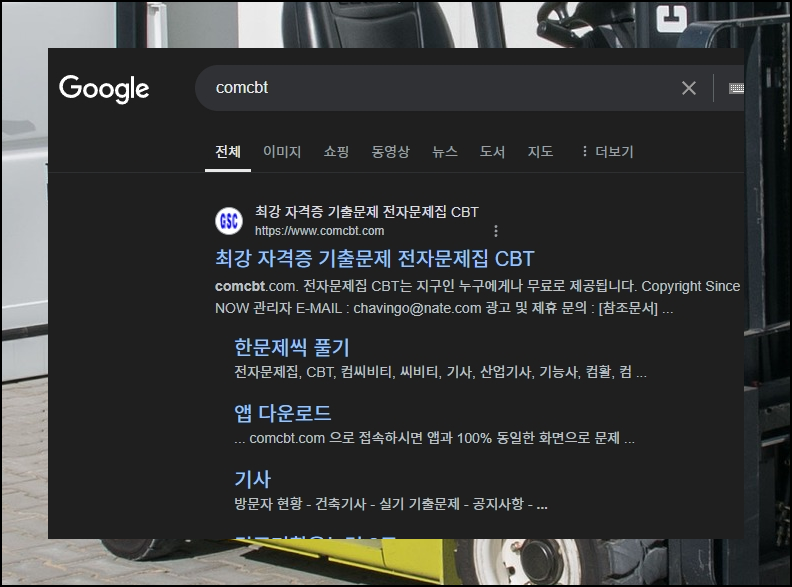This screenshot has width=792, height=587.
Task: Open the 동영상 tab
Action: pos(390,152)
